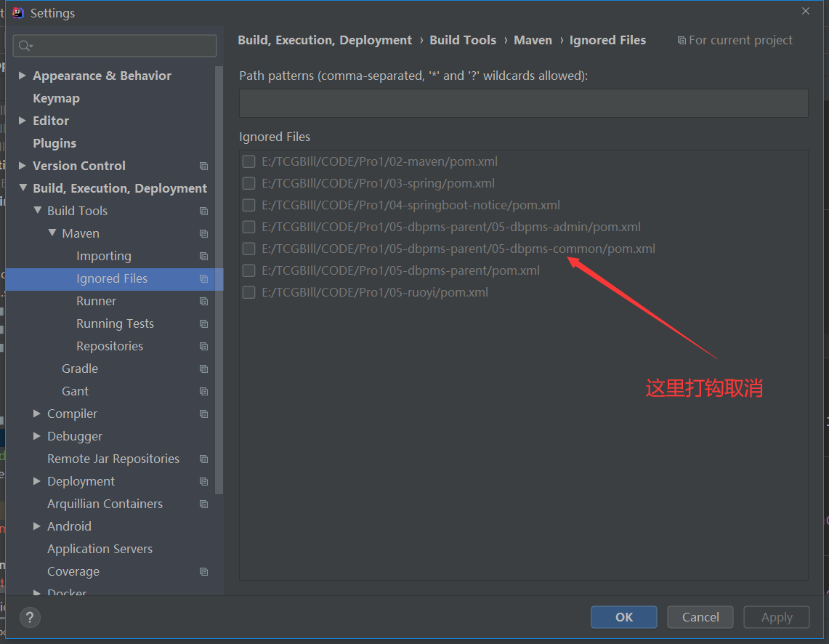Click the Apply button
The width and height of the screenshot is (829, 644).
click(x=777, y=617)
